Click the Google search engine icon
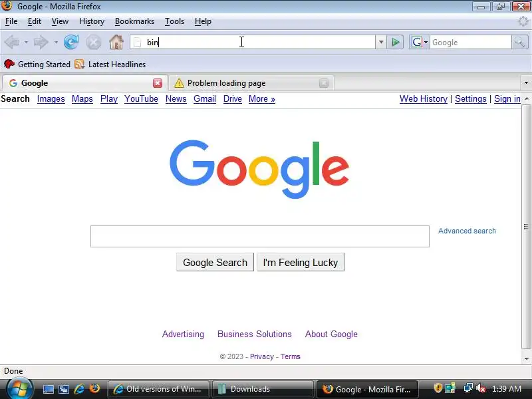 pyautogui.click(x=417, y=43)
